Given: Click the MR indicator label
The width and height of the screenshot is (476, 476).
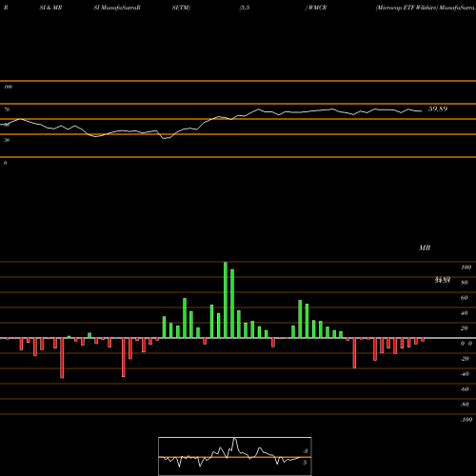Looking at the screenshot, I should coord(425,248).
